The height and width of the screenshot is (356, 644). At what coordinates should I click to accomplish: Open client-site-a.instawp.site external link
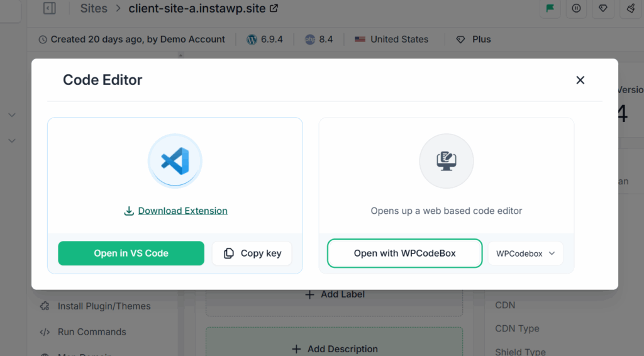[274, 8]
